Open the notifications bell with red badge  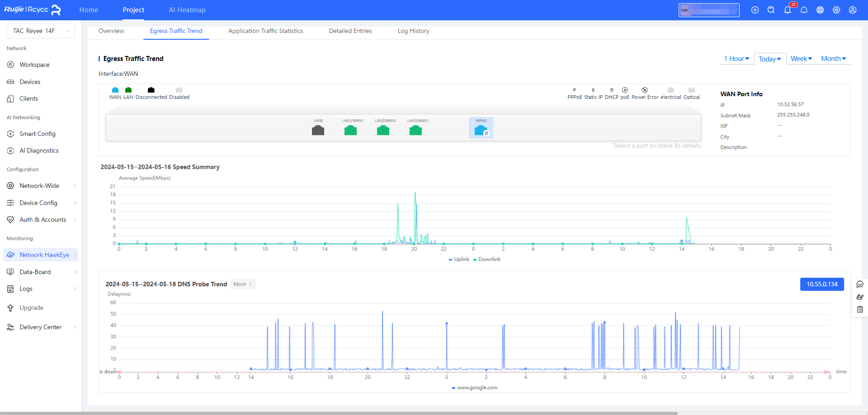click(788, 10)
